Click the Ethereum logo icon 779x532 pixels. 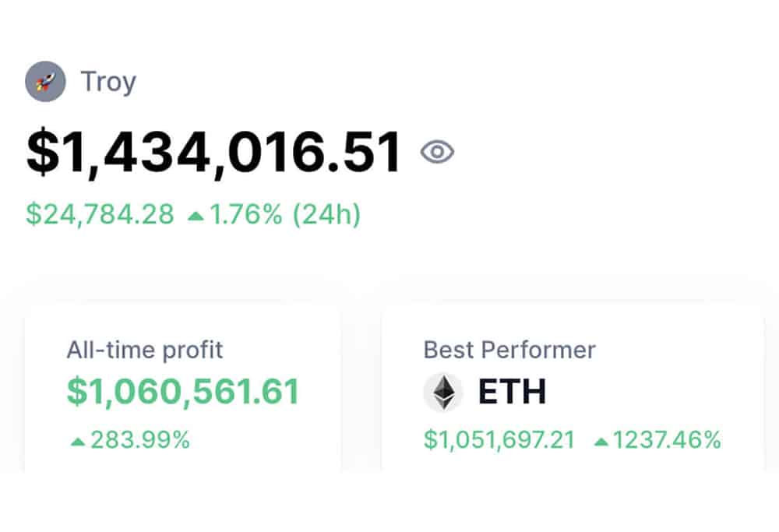pos(444,392)
